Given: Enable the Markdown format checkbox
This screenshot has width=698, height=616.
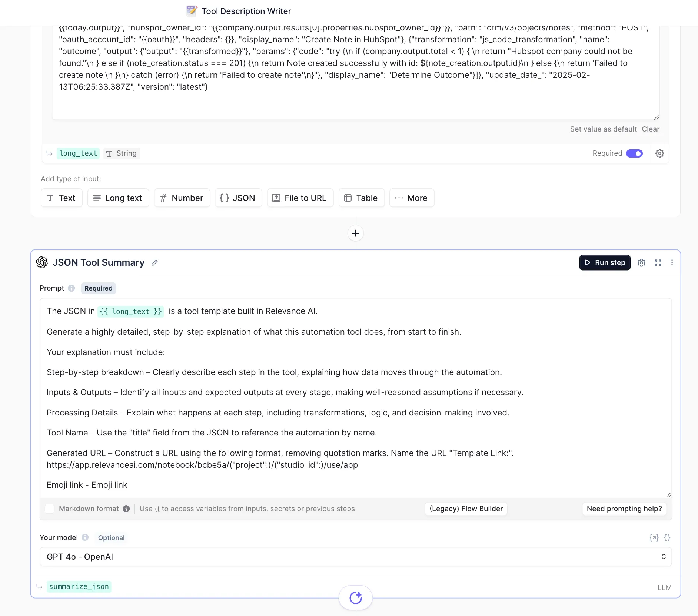Looking at the screenshot, I should (x=50, y=509).
